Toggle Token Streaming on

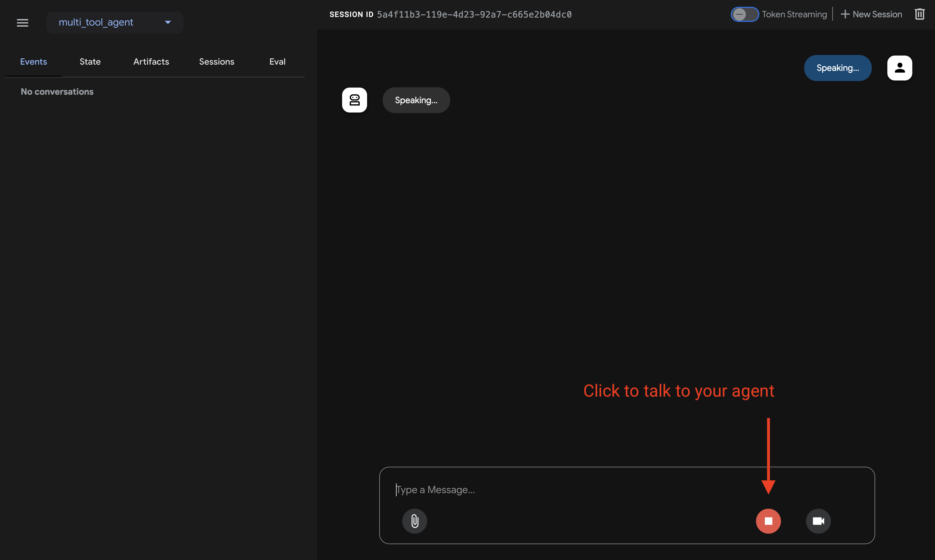(744, 14)
